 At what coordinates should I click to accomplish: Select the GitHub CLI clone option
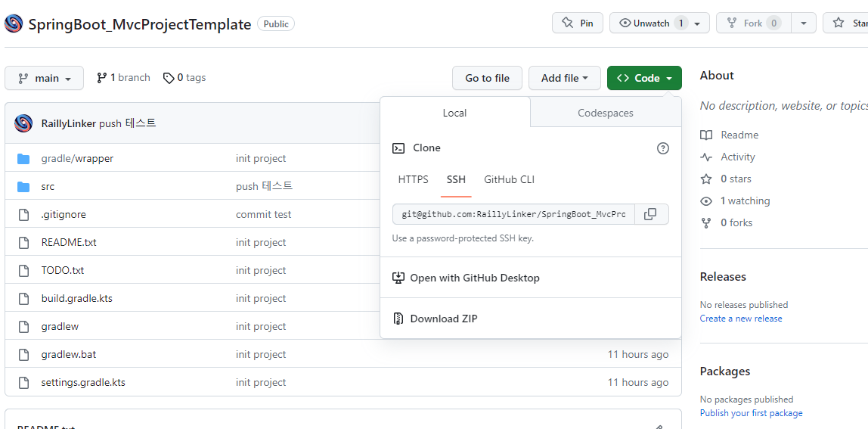coord(510,179)
